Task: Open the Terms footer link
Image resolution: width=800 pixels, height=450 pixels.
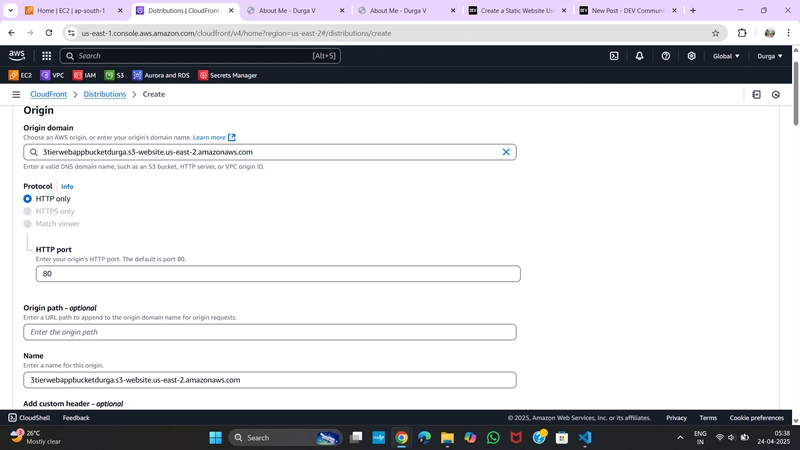Action: [x=708, y=418]
